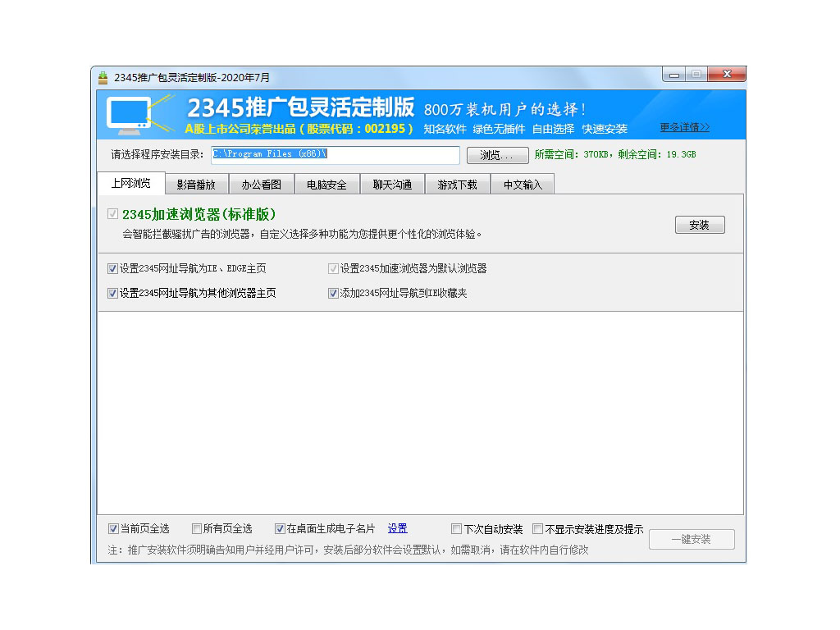Click the install directory path field
840x630 pixels.
coord(336,155)
